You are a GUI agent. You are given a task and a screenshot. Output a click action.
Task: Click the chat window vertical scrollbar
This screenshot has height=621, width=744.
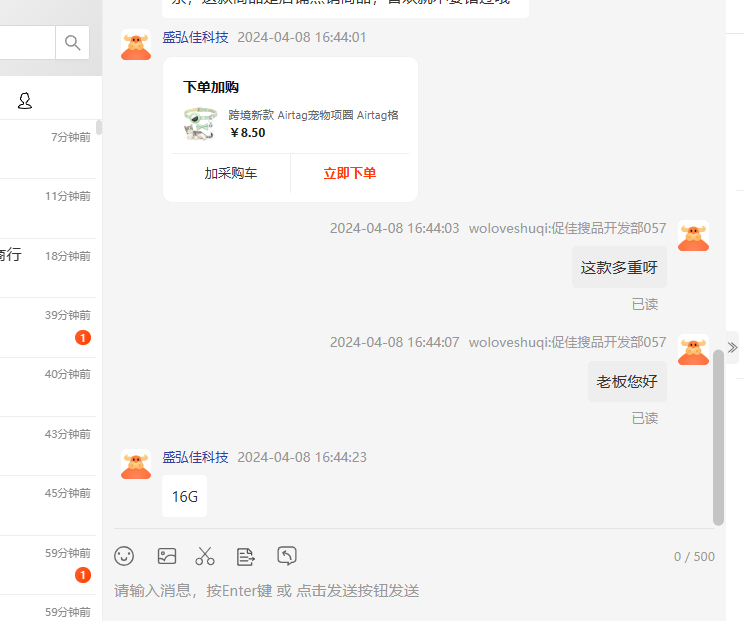[718, 437]
